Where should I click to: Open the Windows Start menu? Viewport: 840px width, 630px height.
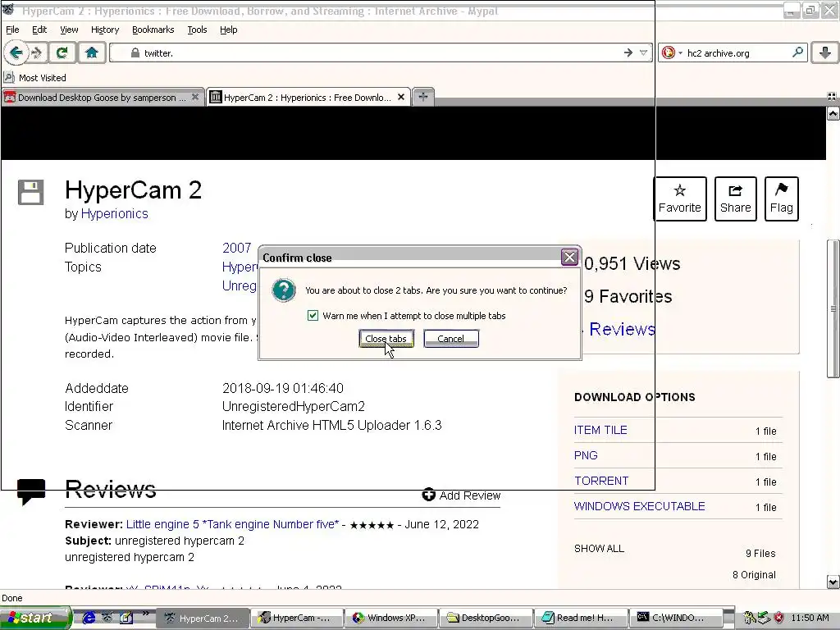tap(35, 618)
